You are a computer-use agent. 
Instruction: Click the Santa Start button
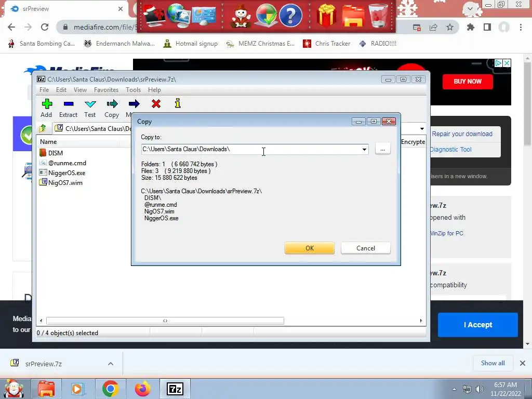[x=14, y=389]
